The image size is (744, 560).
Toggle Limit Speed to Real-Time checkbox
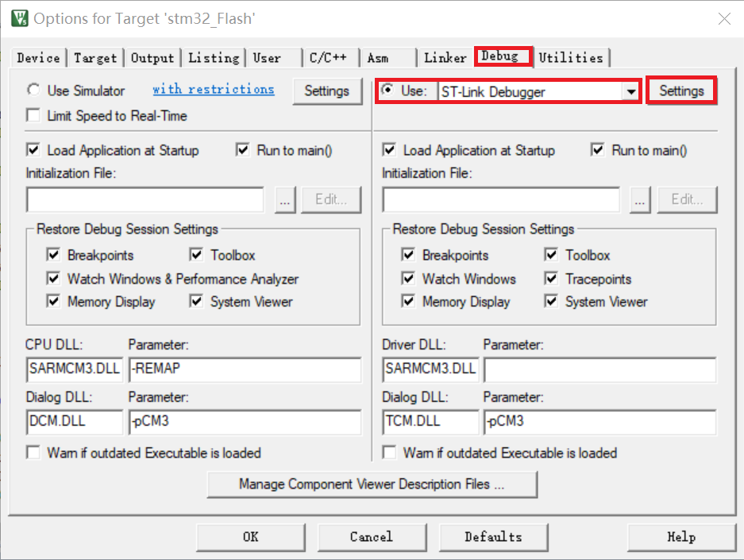[33, 115]
